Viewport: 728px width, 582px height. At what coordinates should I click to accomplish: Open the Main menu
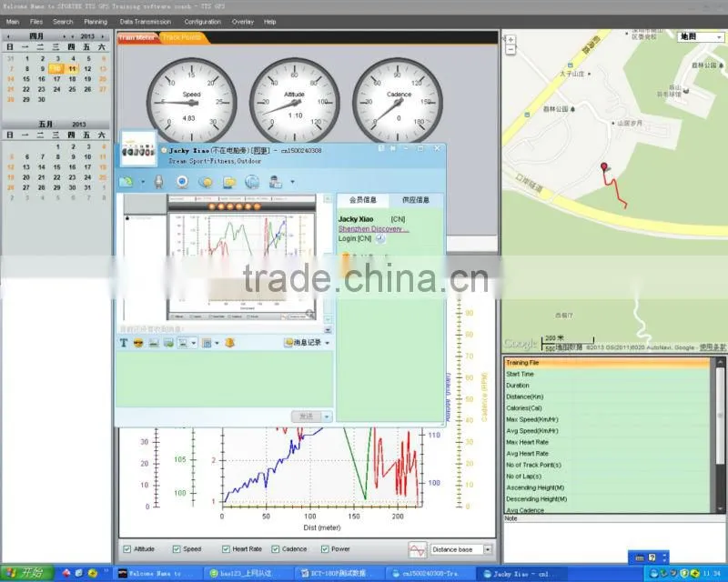pos(13,22)
